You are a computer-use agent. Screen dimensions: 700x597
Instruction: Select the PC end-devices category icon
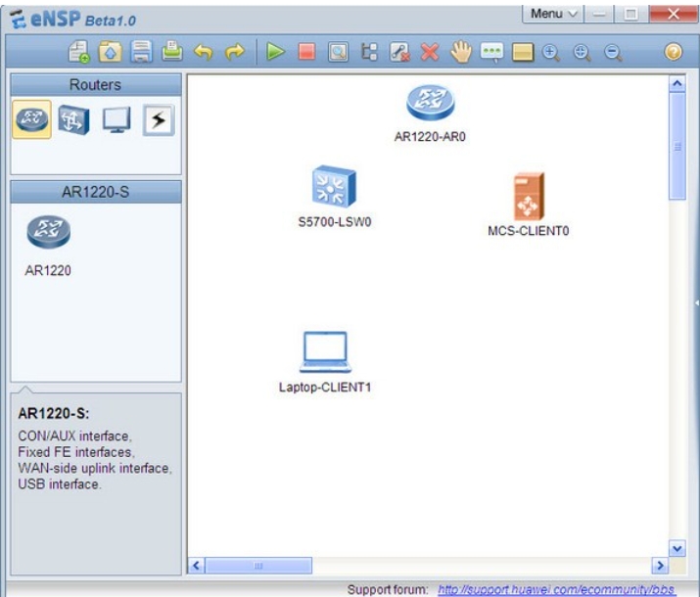pyautogui.click(x=117, y=119)
